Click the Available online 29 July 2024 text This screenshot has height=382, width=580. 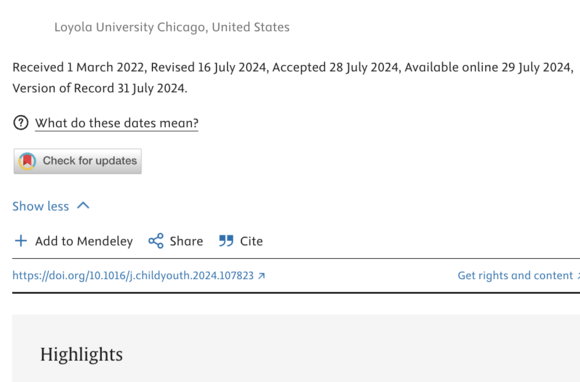click(488, 68)
